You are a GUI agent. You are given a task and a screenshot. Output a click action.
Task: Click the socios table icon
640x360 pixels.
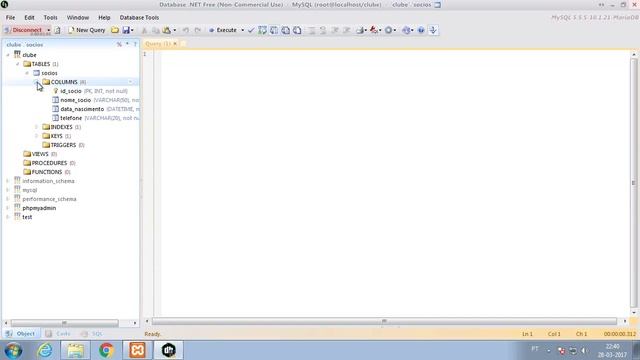[x=36, y=73]
